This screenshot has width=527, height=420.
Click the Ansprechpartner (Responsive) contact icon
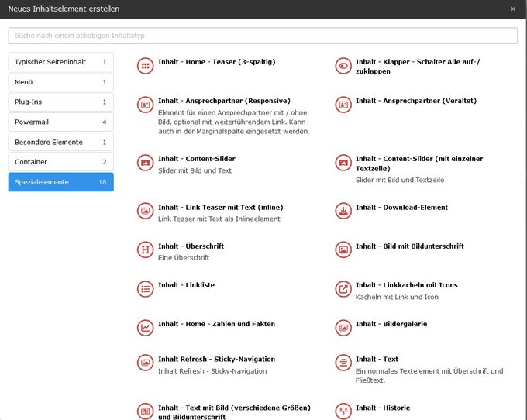click(144, 105)
